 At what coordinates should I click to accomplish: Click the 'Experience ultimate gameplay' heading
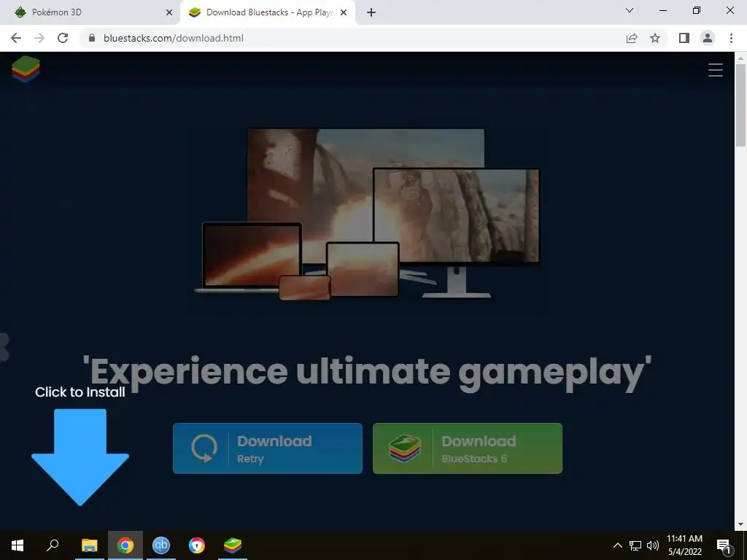367,373
